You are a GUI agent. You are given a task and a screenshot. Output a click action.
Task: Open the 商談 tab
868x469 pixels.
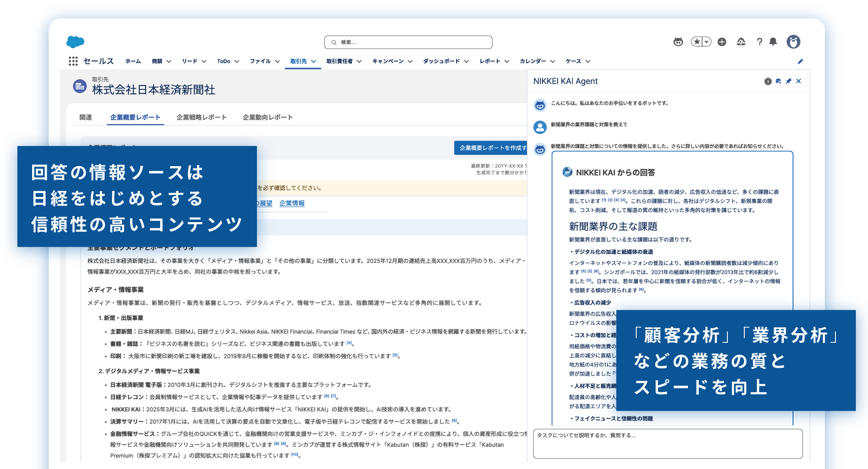(x=157, y=61)
